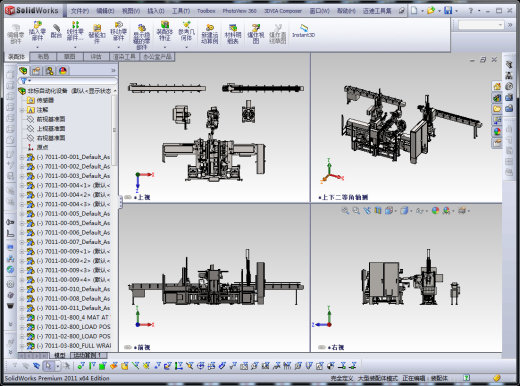Click the design tree filter funnel icon
Screen dimensions: 520x386
24,81
